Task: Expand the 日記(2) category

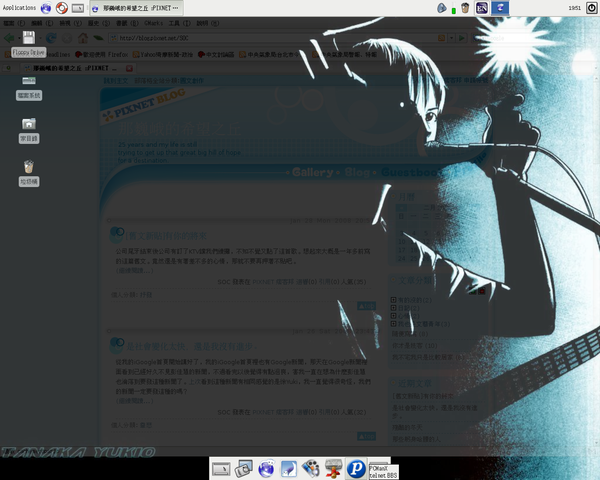Action: click(x=393, y=308)
